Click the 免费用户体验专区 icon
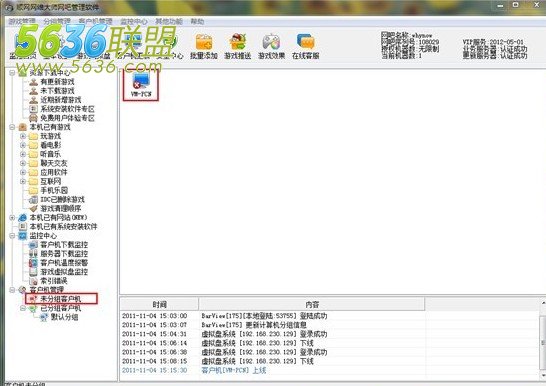This screenshot has height=386, width=546. [x=33, y=118]
